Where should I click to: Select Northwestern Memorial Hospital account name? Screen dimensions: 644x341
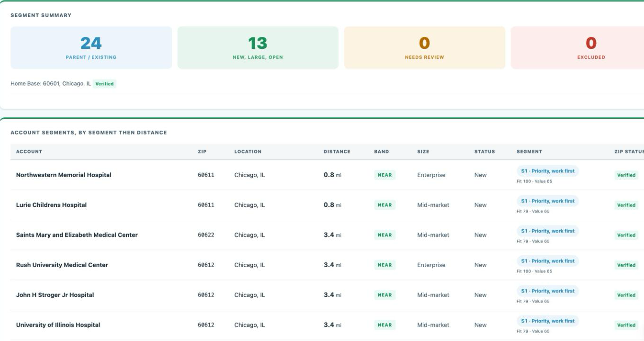pos(64,175)
